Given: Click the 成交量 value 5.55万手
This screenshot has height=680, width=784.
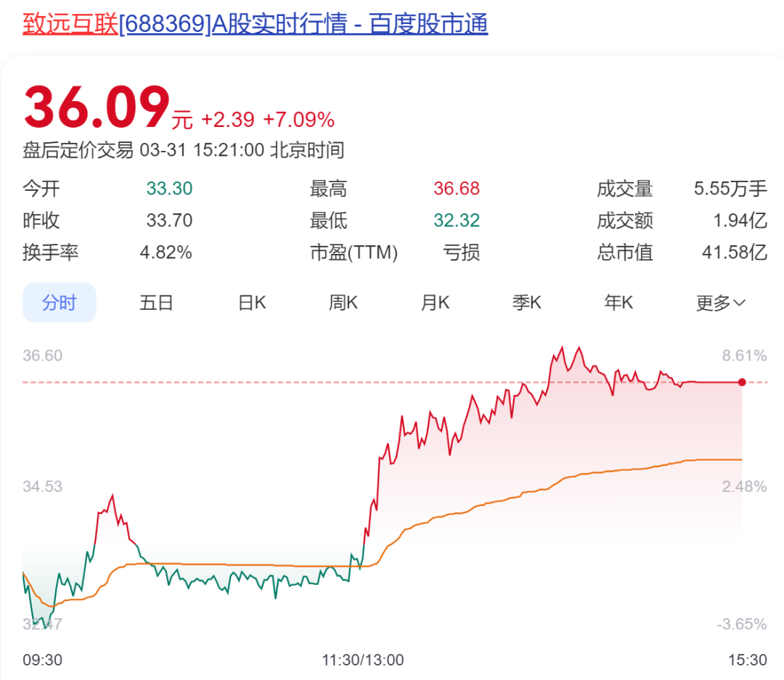Looking at the screenshot, I should pos(730,189).
